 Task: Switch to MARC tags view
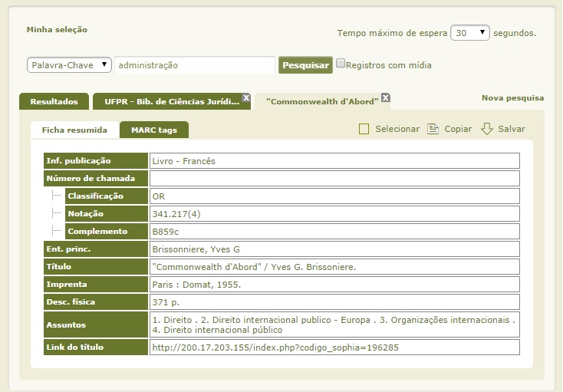click(x=154, y=130)
